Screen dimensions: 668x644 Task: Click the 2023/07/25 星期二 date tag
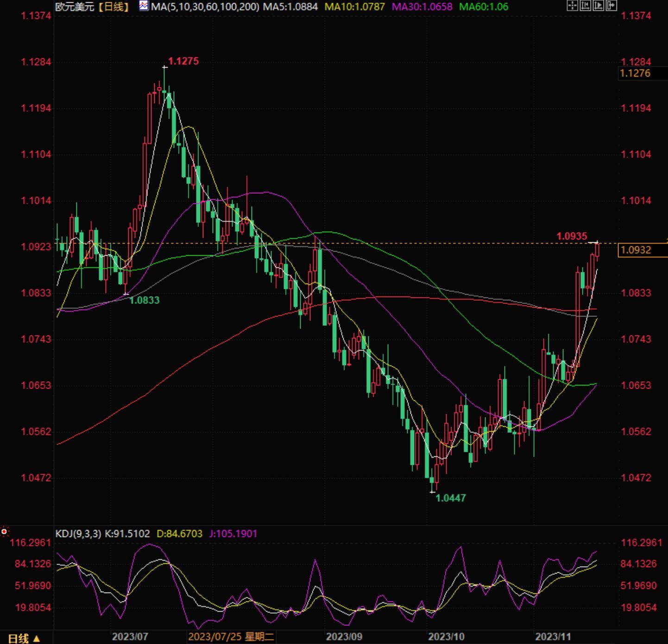tap(231, 637)
